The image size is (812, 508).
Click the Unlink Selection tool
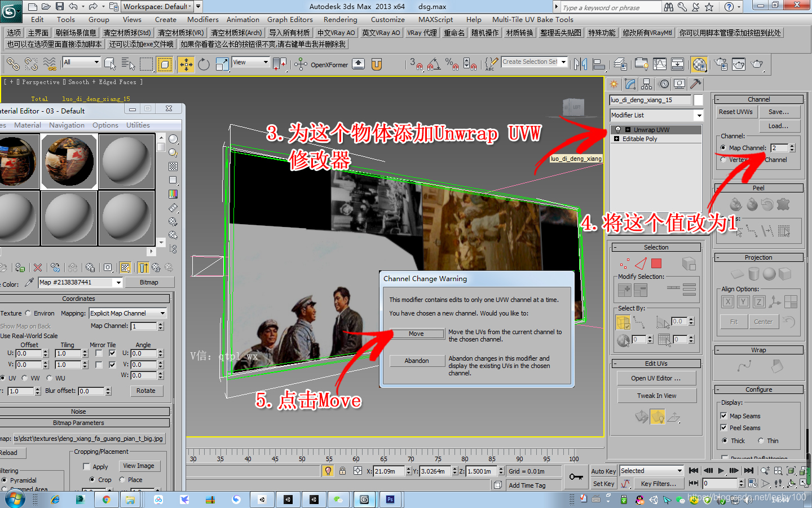(32, 64)
